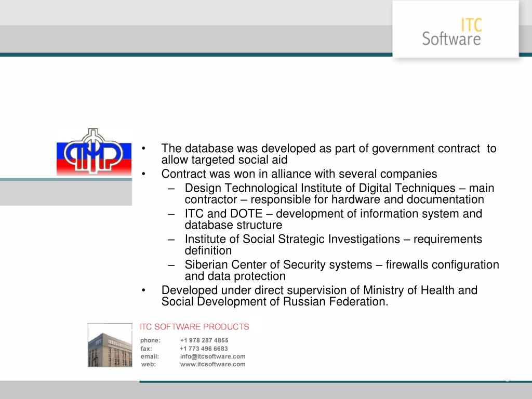Click the 'phone:' label
Screen dimensions: 532x399
(150, 340)
